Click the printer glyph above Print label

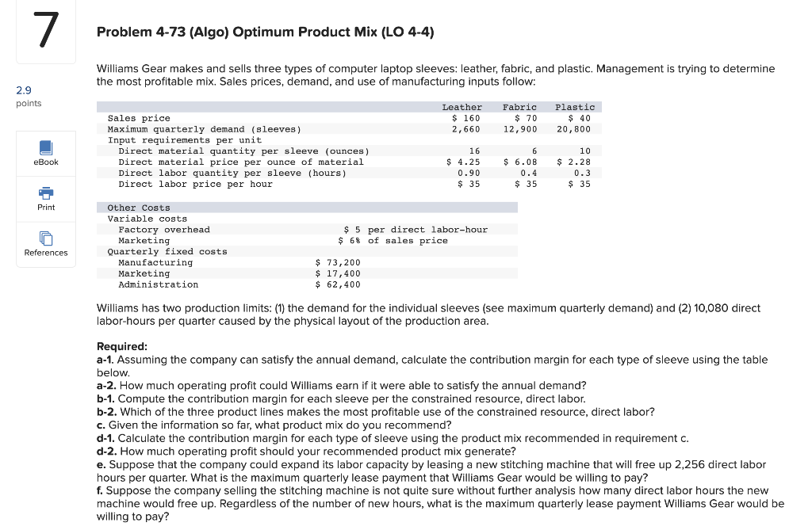click(x=45, y=194)
